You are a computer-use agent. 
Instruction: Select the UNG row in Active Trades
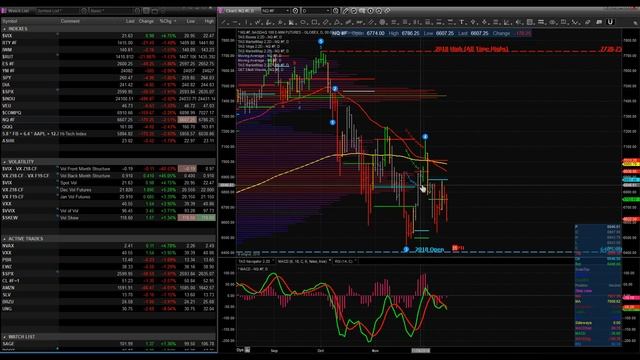click(108, 309)
